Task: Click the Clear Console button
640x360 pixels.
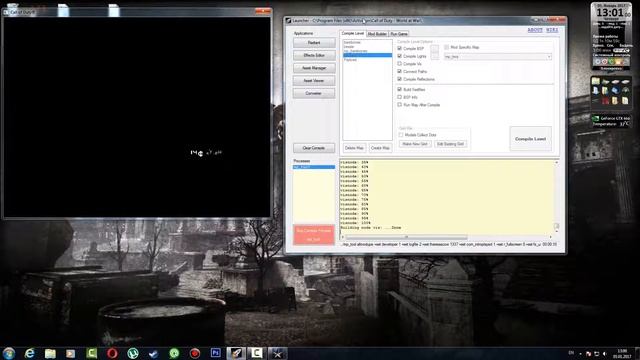Action: 314,148
